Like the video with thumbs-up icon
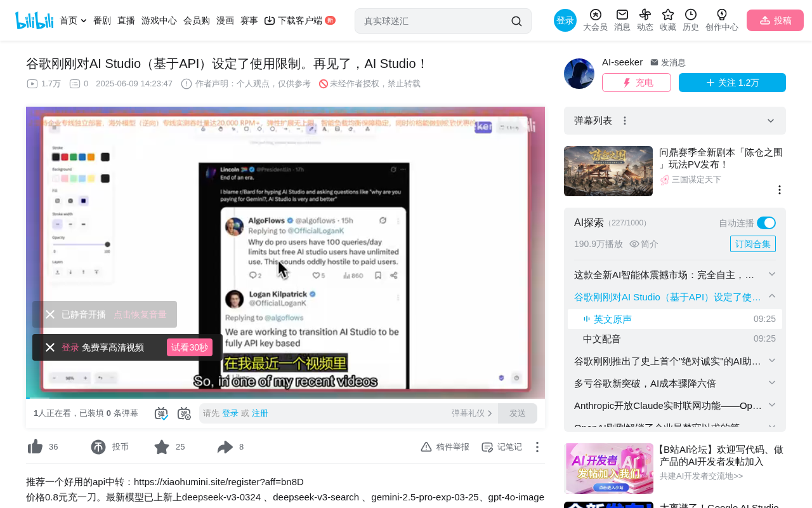The image size is (812, 508). click(x=36, y=447)
